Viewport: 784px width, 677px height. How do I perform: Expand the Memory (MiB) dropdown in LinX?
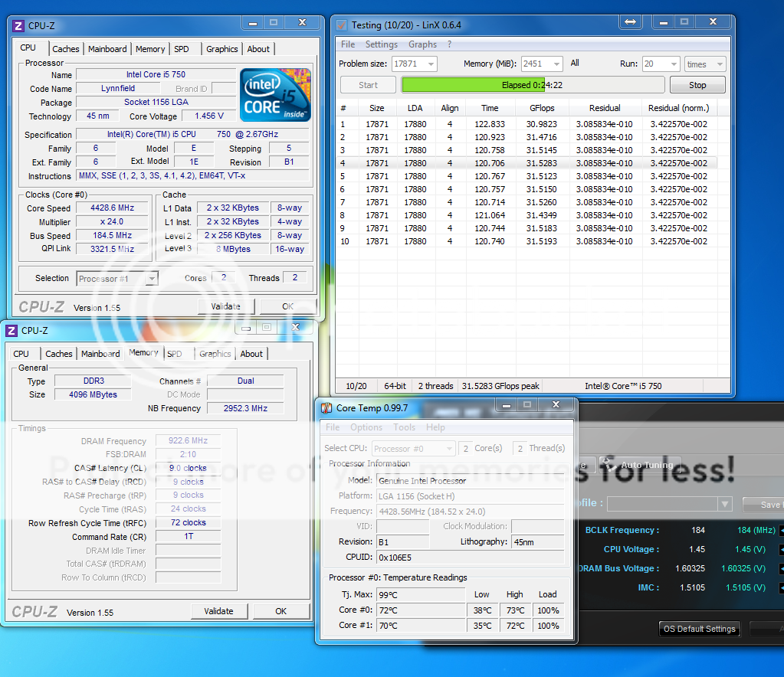556,64
